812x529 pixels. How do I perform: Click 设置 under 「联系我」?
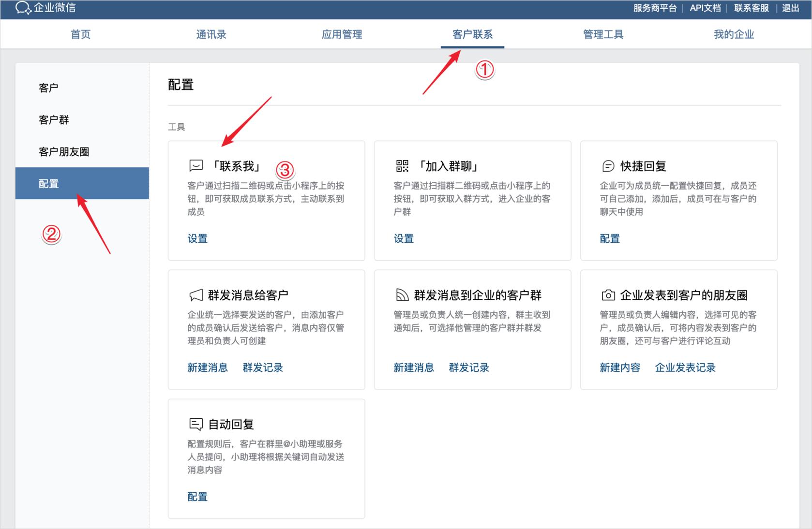[x=197, y=238]
